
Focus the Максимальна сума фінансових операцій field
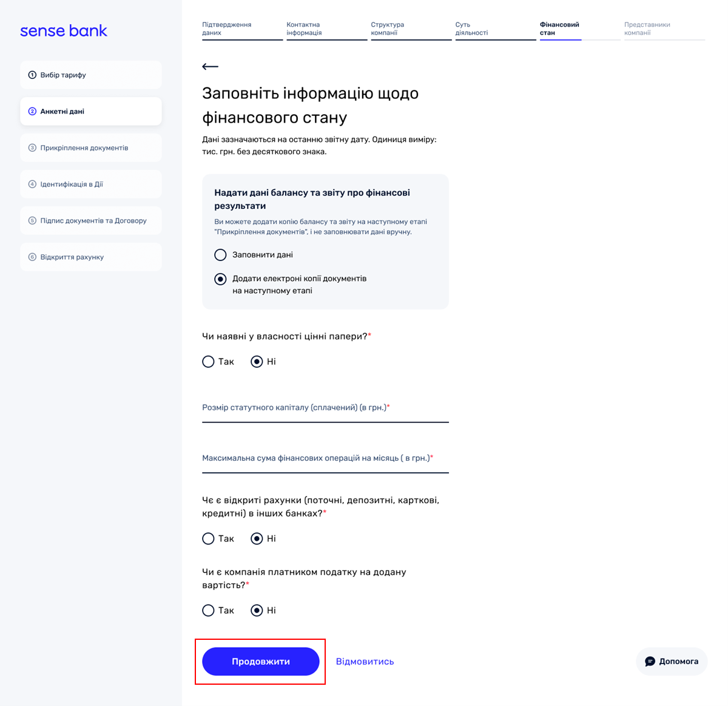click(x=325, y=459)
